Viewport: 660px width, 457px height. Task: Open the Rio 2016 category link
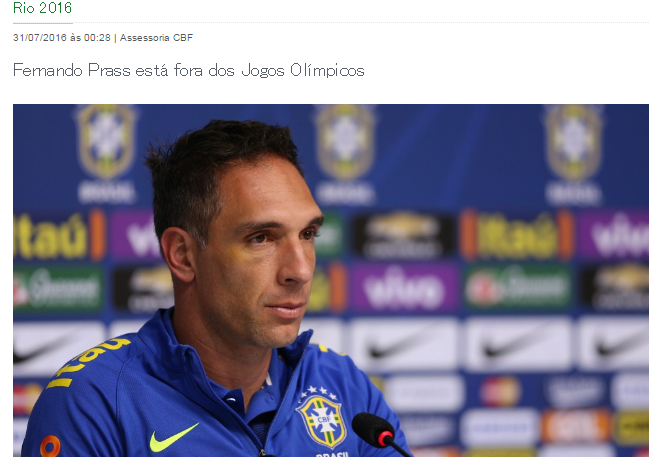coord(42,8)
